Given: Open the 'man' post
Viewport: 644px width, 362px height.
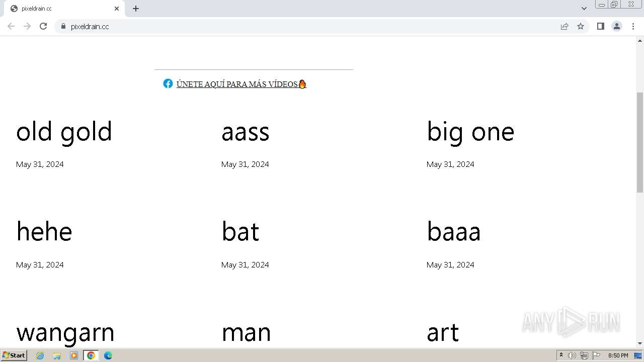Looking at the screenshot, I should (x=246, y=333).
